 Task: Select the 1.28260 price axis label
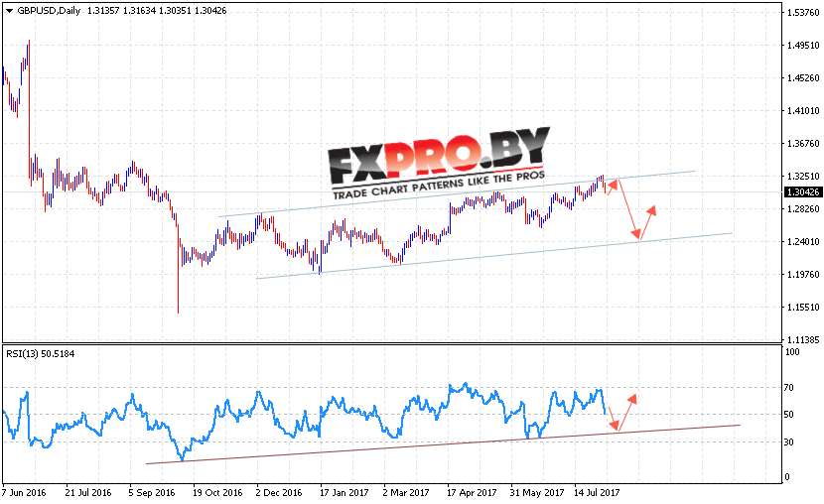(803, 209)
